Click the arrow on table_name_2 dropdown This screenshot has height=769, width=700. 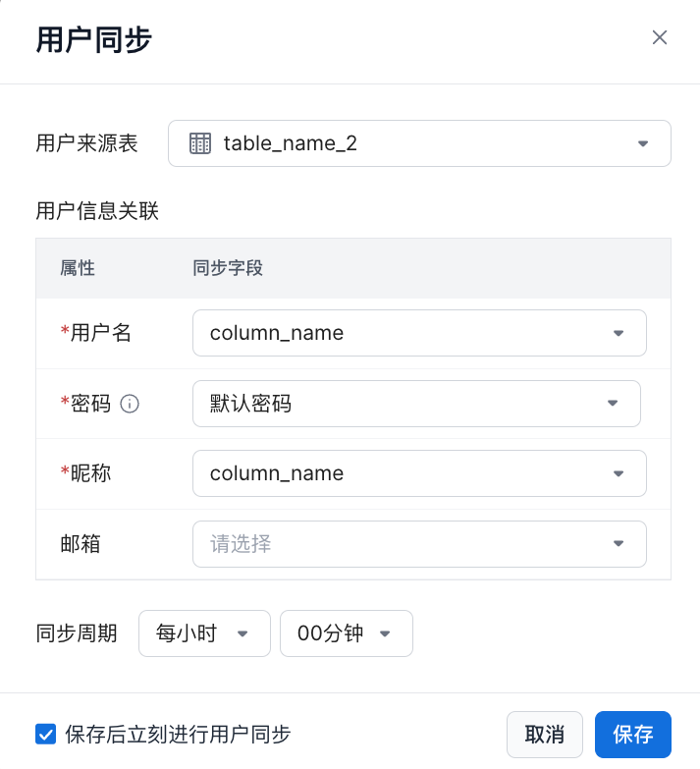[643, 143]
